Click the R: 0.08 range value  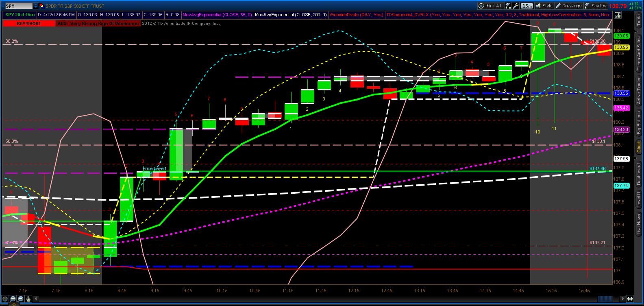click(x=173, y=15)
